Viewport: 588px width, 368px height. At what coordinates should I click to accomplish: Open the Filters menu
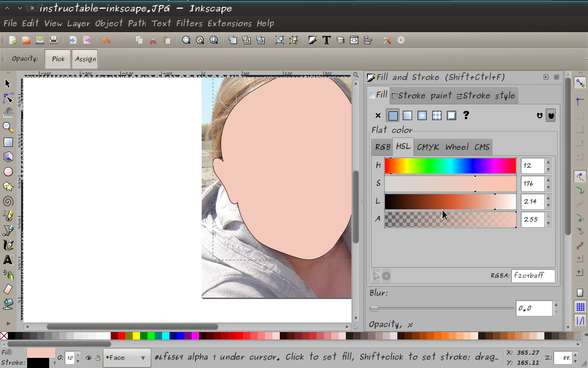pyautogui.click(x=189, y=23)
